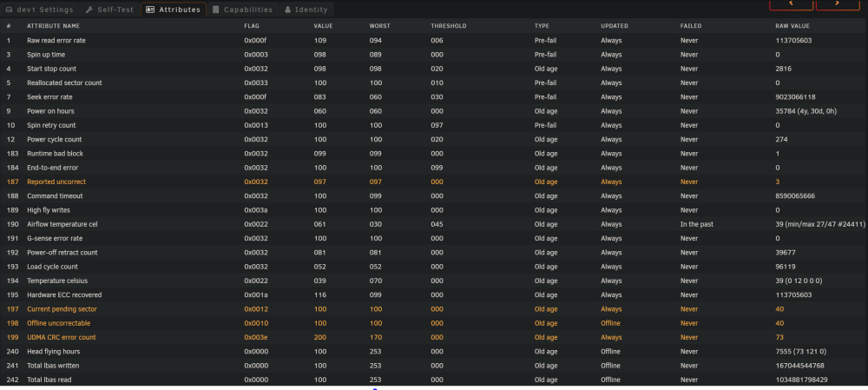Click raw value 1034881798429 for Total lbas read
Screen dimensions: 868x390
802,380
